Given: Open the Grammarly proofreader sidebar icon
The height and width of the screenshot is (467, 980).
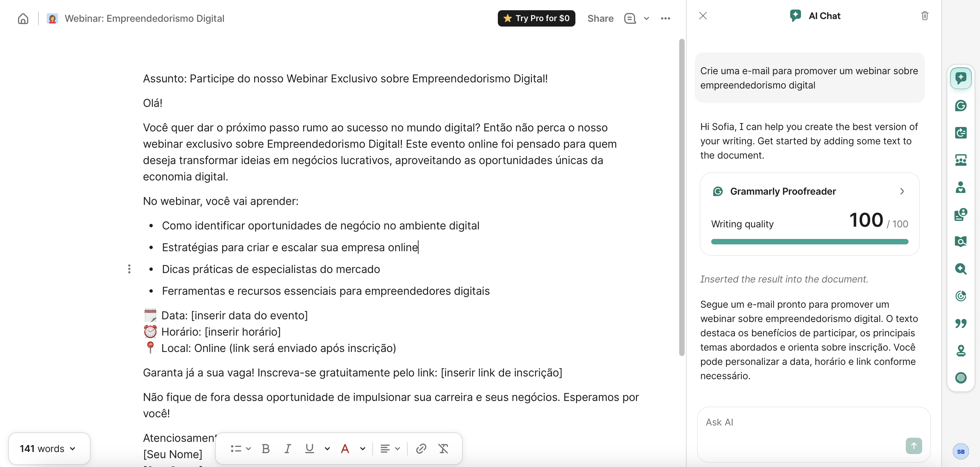Looking at the screenshot, I should [x=961, y=106].
